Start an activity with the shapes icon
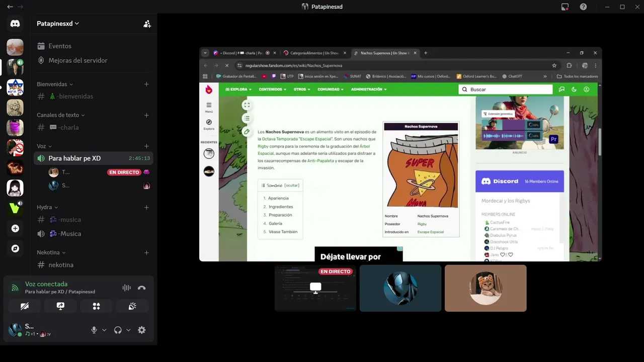Screen dimensions: 644x362 pos(96,306)
